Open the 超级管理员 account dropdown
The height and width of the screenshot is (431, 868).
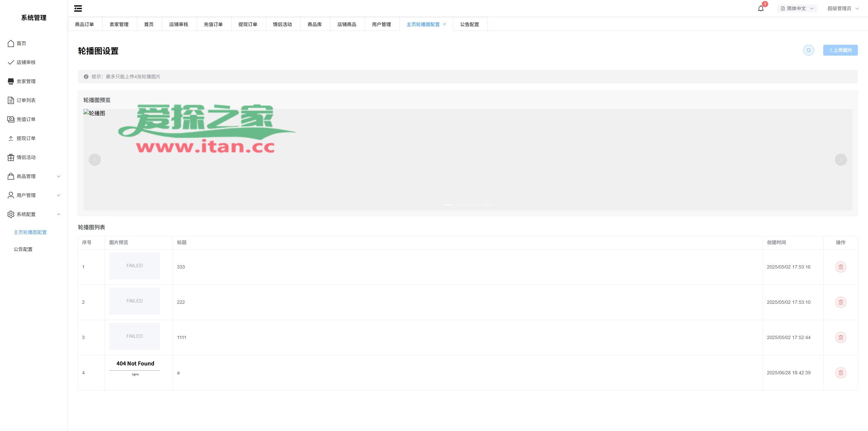(843, 8)
